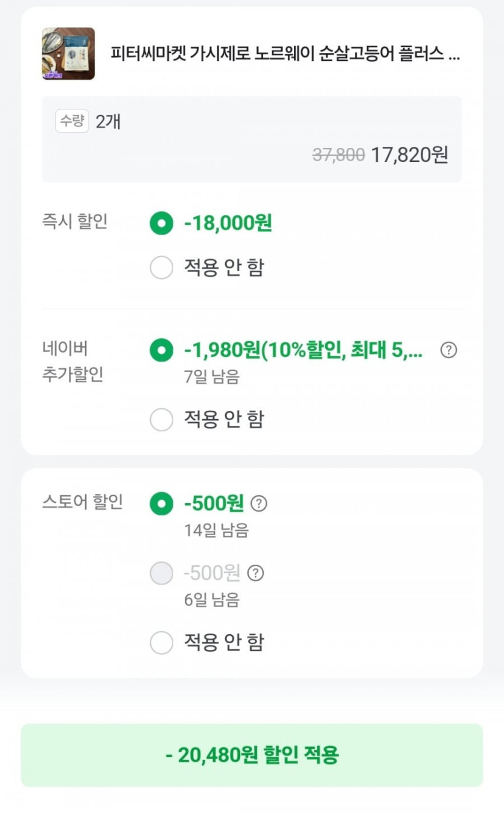This screenshot has height=813, width=504.
Task: Click the crossed-out original price 37,800
Action: pyautogui.click(x=338, y=155)
